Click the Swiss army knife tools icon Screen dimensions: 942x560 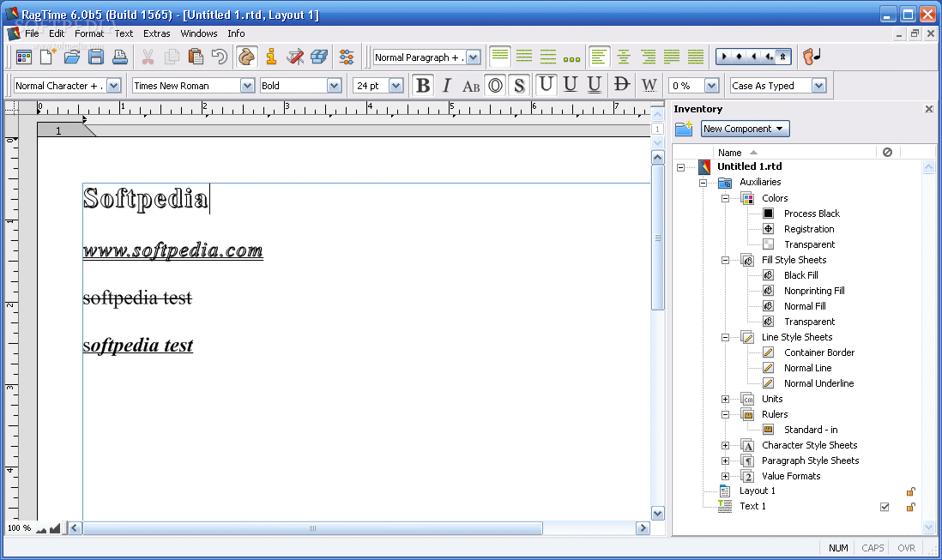(295, 57)
